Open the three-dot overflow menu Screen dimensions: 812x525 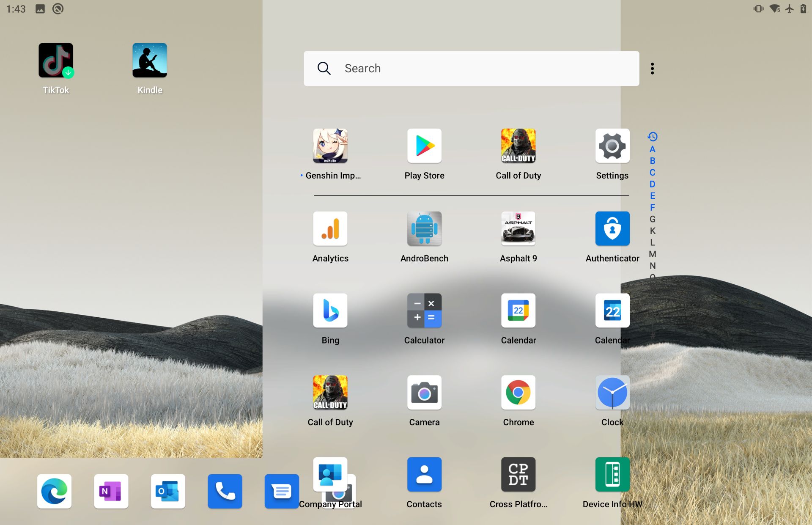click(x=653, y=69)
